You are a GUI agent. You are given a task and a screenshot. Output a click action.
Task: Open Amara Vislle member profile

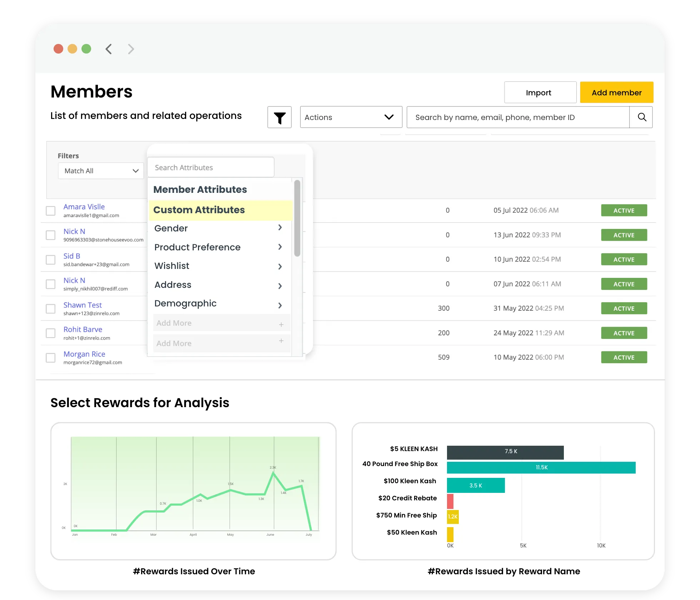coord(84,207)
